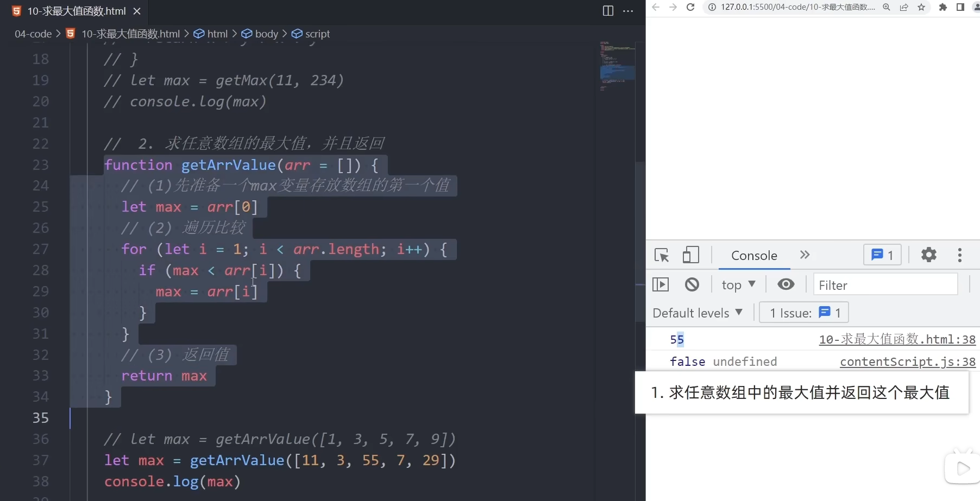Split the editor to the right

point(608,11)
